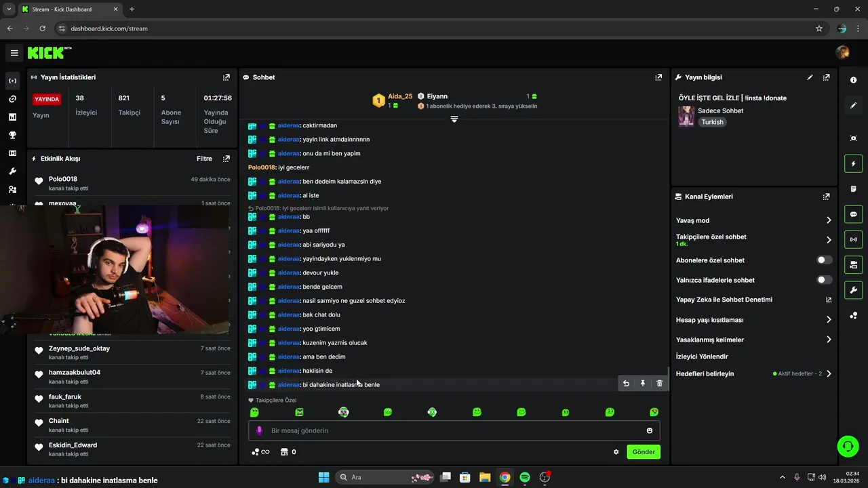Delete the last aideraa chat message
This screenshot has height=488, width=868.
coord(659,384)
